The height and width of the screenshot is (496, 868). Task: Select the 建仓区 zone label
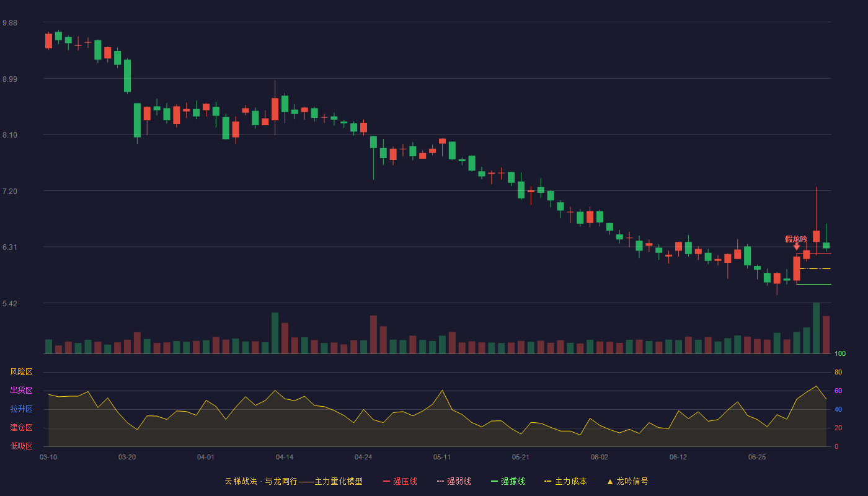click(x=21, y=428)
